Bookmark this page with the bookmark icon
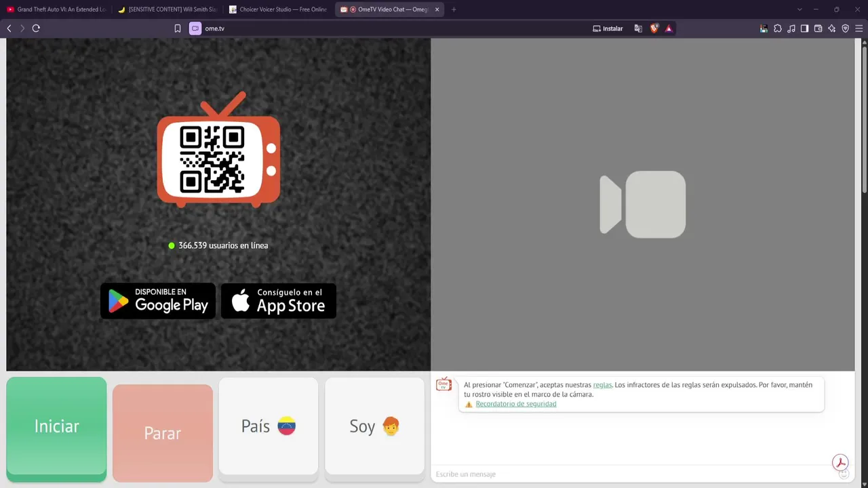868x488 pixels. click(x=178, y=28)
